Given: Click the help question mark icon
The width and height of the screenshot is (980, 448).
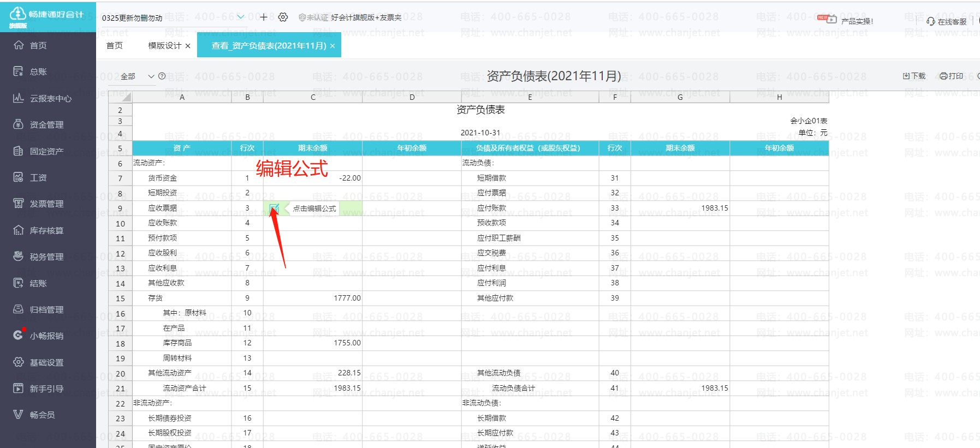Looking at the screenshot, I should point(162,76).
